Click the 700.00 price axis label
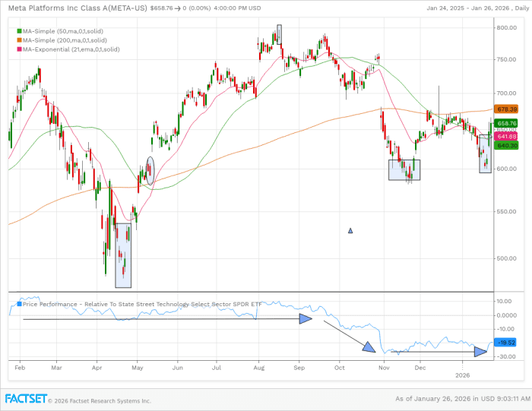 507,93
